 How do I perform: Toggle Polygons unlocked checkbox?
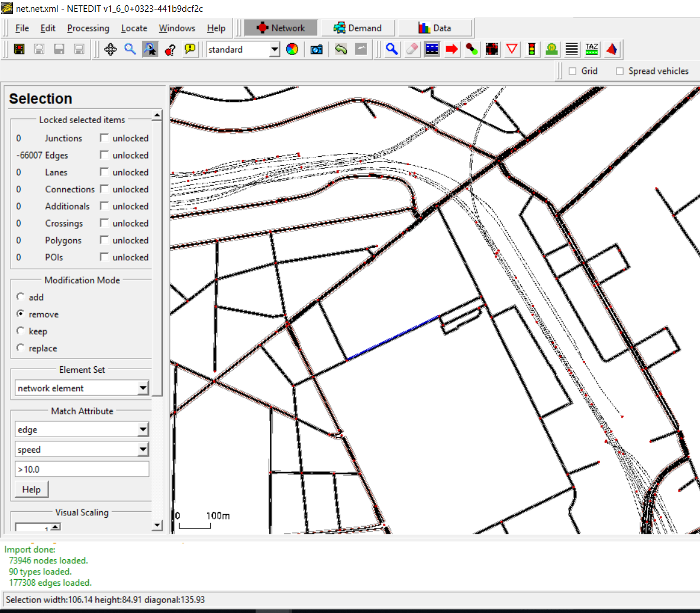click(104, 240)
